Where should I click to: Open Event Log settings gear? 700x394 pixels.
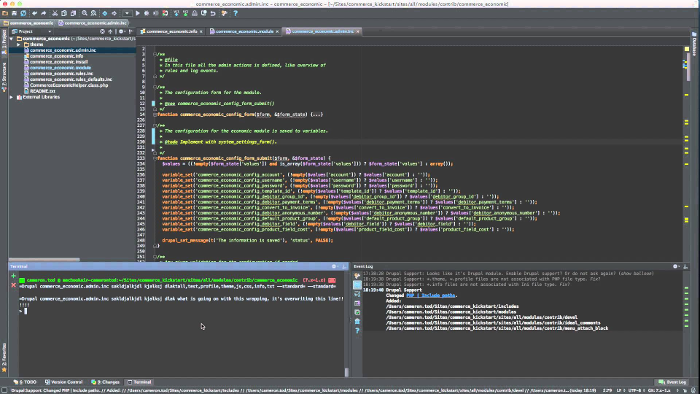point(676,266)
